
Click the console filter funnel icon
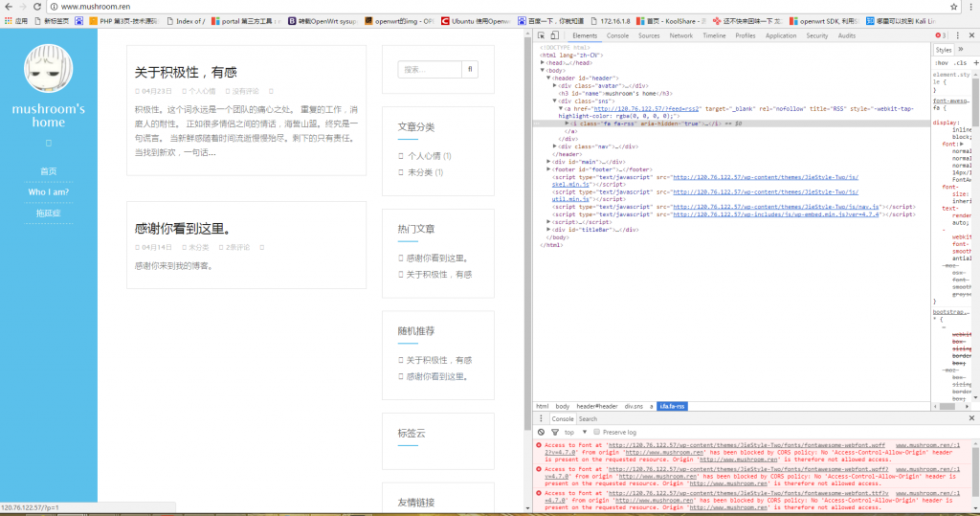click(x=555, y=432)
